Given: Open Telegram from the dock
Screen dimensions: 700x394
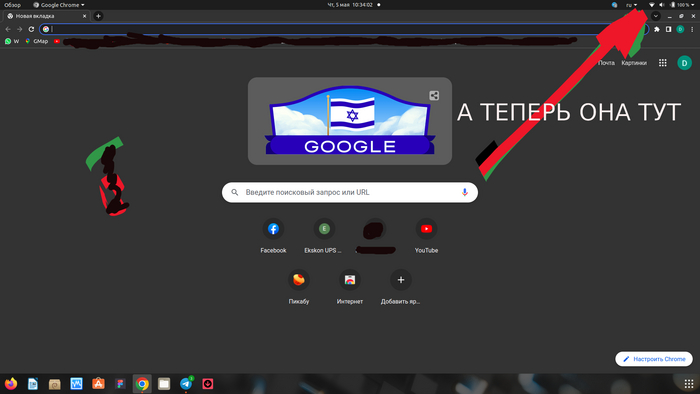Looking at the screenshot, I should pos(186,384).
